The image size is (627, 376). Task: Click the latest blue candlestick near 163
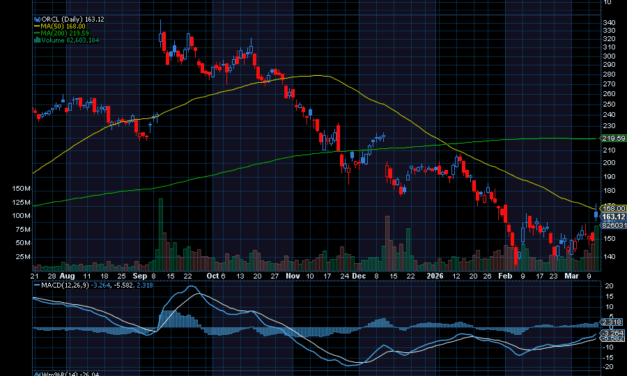click(596, 213)
